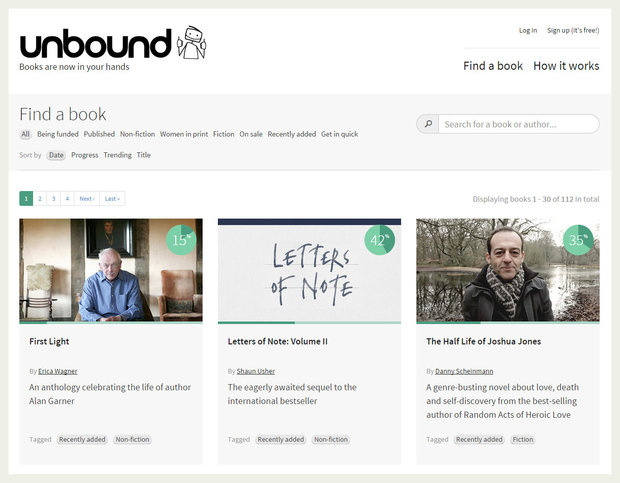Click the 15% funding progress badge

181,240
